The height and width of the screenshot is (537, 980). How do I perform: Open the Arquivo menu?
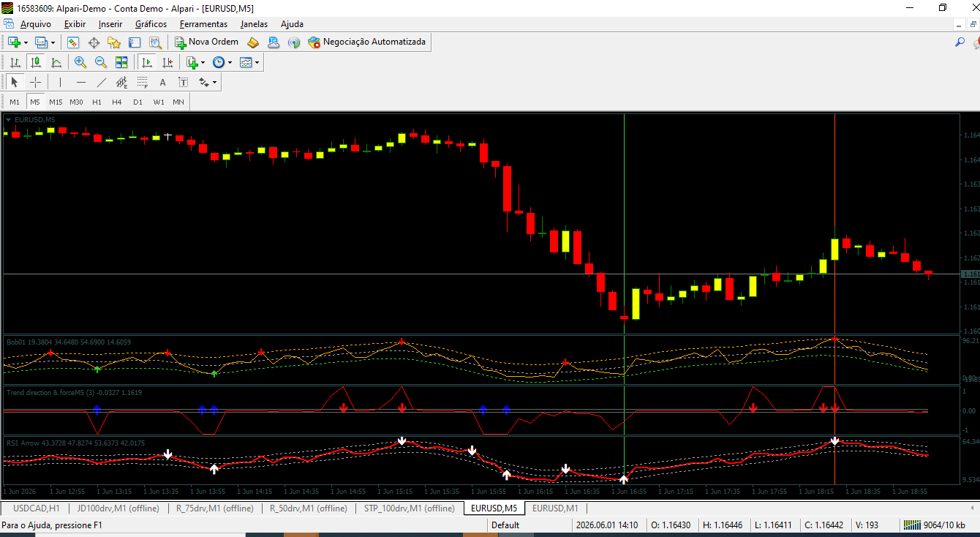click(x=36, y=24)
